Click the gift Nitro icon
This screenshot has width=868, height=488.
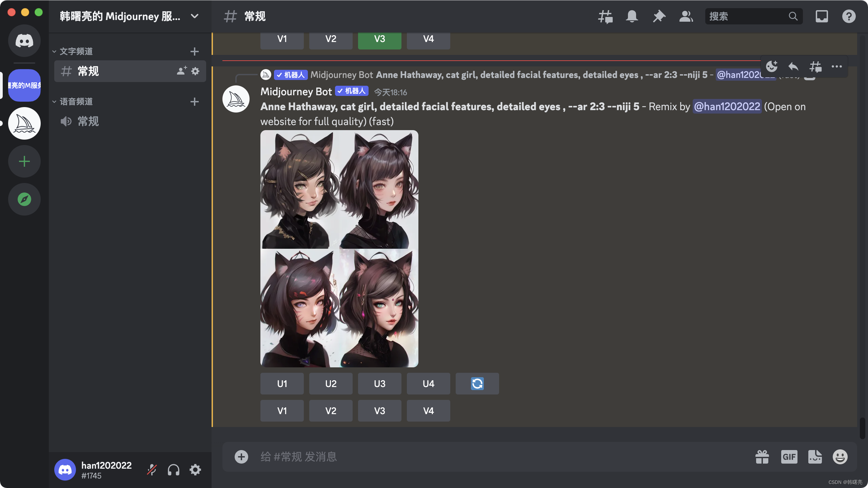click(x=762, y=457)
